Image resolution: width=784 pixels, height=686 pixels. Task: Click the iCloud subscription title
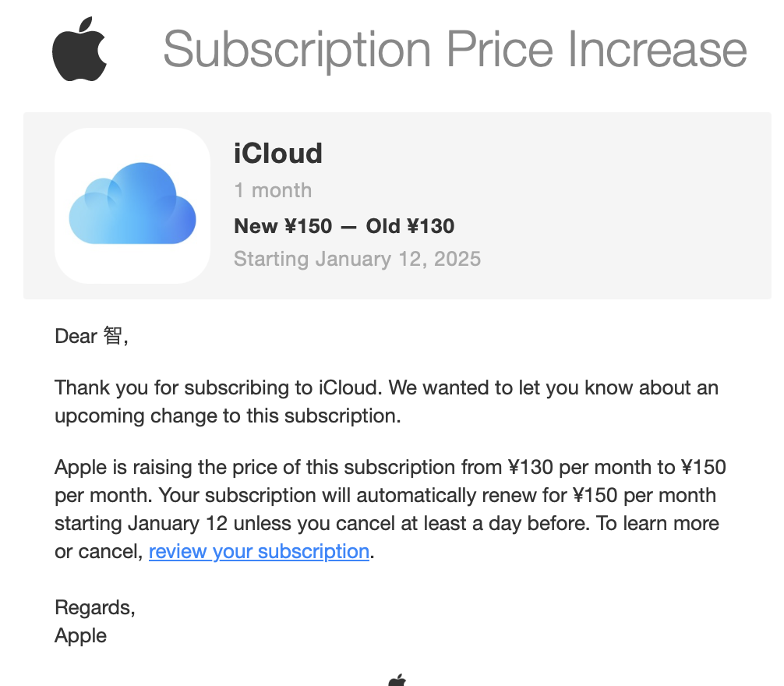click(x=278, y=153)
